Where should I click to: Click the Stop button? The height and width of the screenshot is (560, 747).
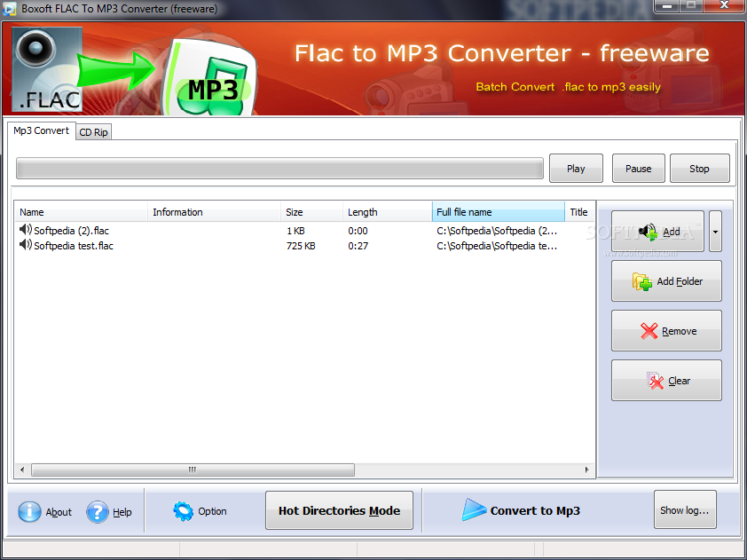(x=699, y=169)
